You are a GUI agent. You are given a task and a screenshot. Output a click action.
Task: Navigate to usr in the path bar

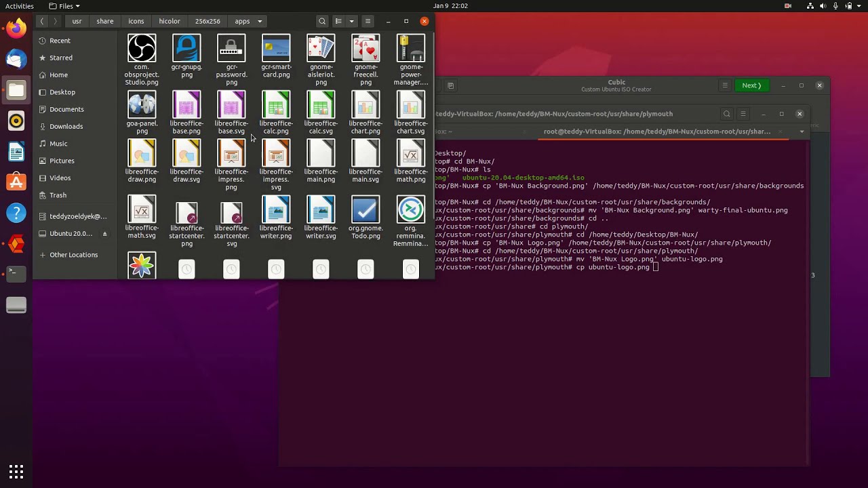(x=77, y=21)
